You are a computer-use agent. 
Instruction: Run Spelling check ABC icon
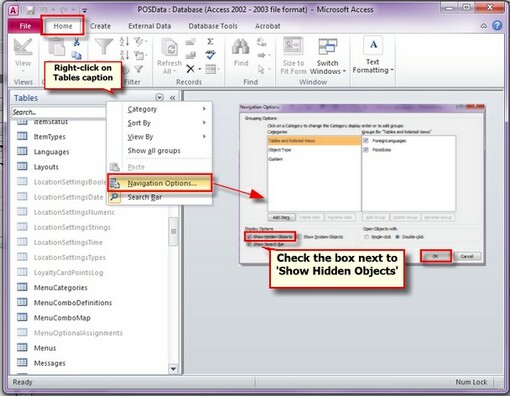click(x=210, y=55)
